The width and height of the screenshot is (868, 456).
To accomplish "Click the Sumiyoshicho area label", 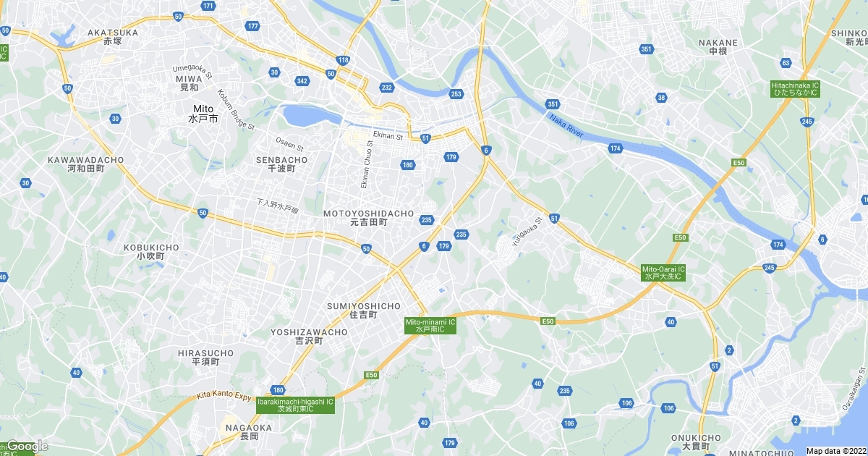I will (x=363, y=311).
